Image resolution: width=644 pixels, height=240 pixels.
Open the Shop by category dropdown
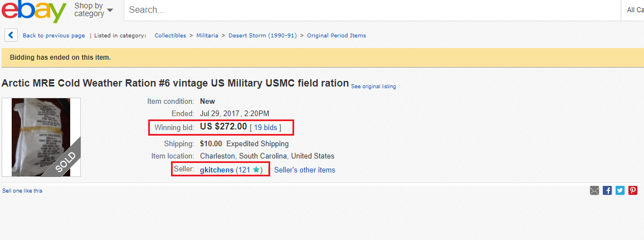[93, 10]
